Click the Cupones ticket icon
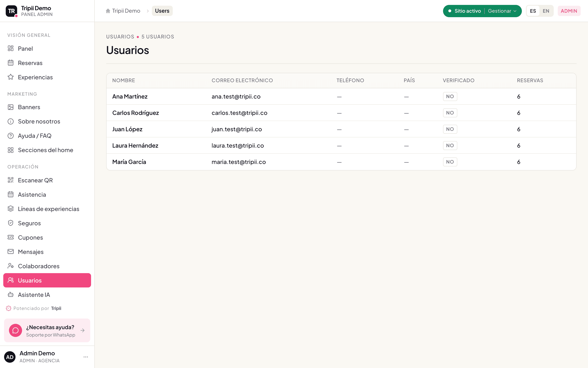The image size is (588, 368). [10, 237]
